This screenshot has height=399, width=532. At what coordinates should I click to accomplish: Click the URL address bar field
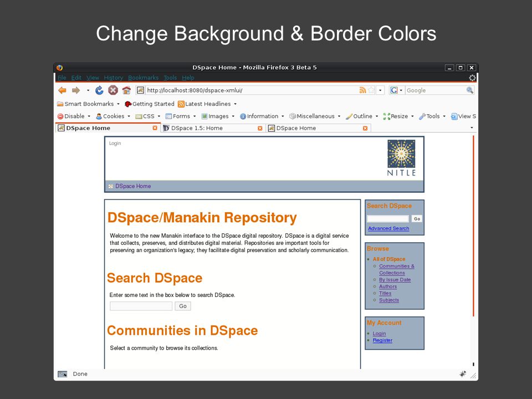(252, 90)
